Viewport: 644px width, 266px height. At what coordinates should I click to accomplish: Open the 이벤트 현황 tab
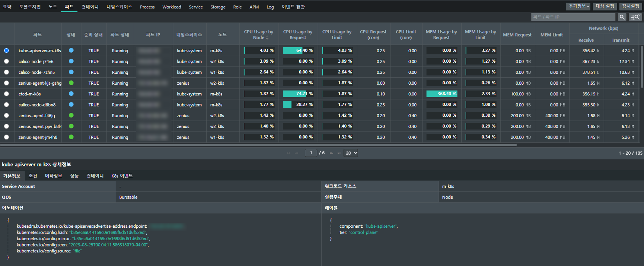point(293,7)
